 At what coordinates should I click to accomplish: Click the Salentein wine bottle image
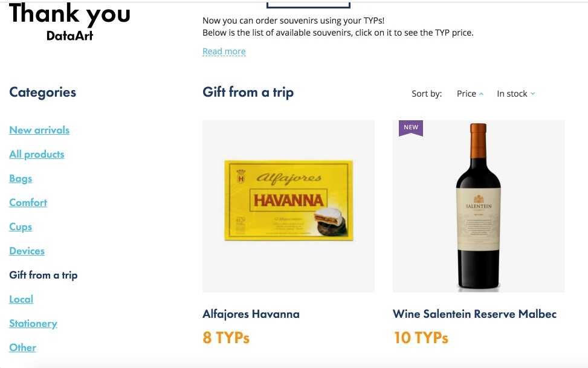pyautogui.click(x=479, y=206)
